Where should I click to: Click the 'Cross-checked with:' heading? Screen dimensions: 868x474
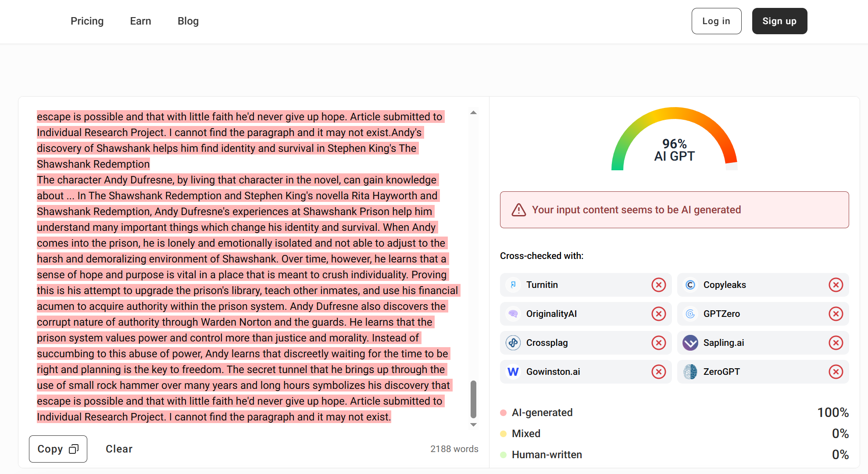(x=542, y=256)
